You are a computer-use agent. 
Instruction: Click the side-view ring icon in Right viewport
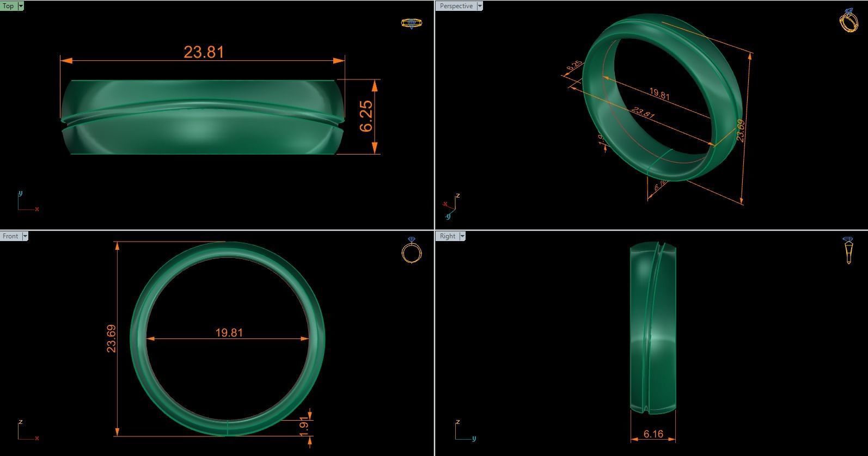pyautogui.click(x=848, y=250)
